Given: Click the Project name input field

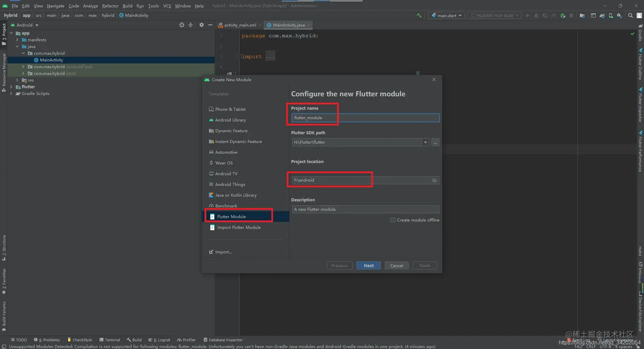Looking at the screenshot, I should [365, 118].
